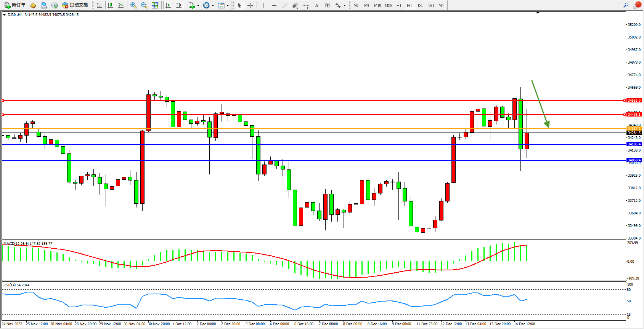The image size is (644, 329).
Task: Switch to line chart mode
Action: 121,5
